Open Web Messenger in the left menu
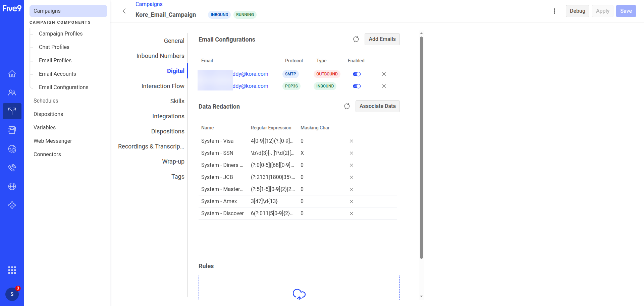 pyautogui.click(x=53, y=141)
